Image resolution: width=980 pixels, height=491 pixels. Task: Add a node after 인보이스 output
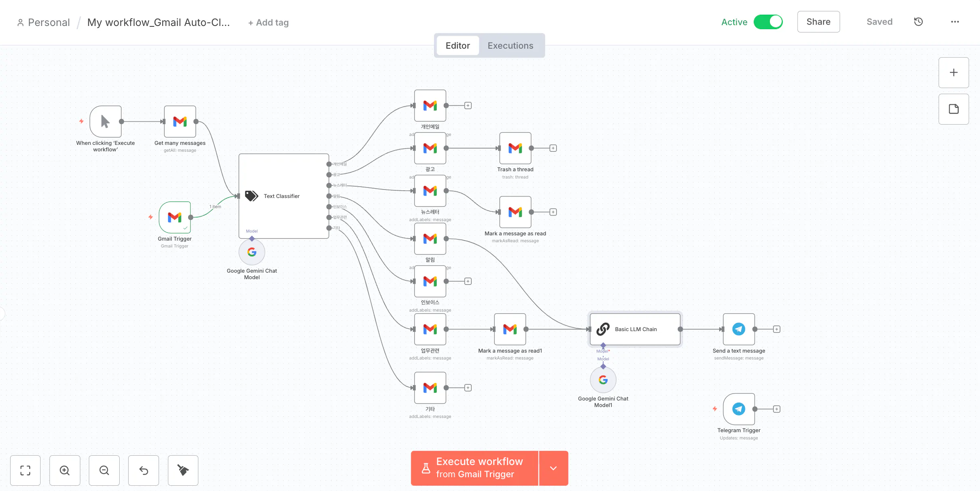coord(468,281)
